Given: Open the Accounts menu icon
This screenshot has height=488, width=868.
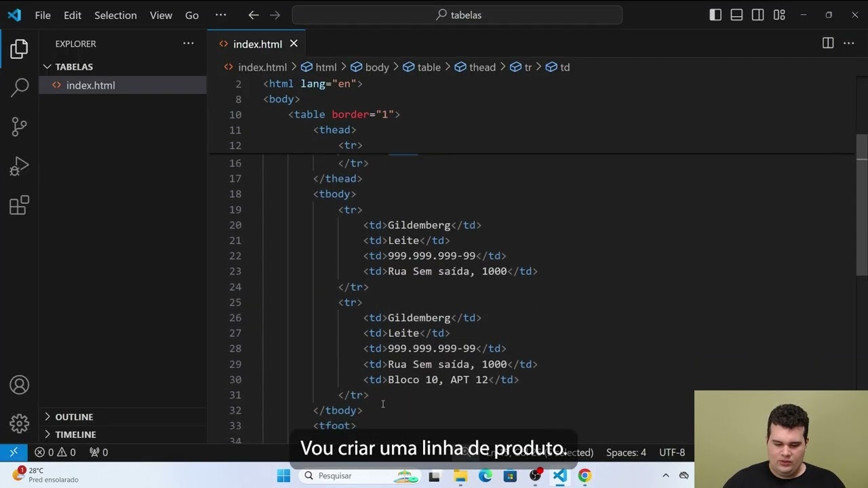Looking at the screenshot, I should click(19, 385).
